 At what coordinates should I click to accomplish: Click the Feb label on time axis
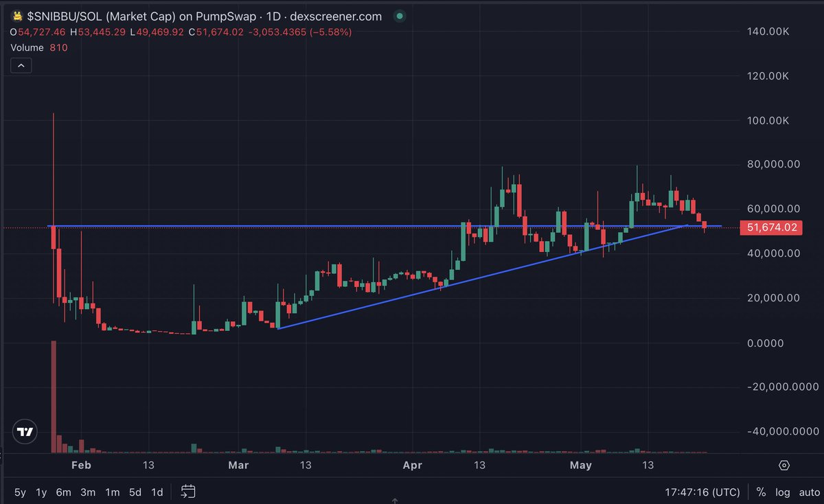pos(81,466)
